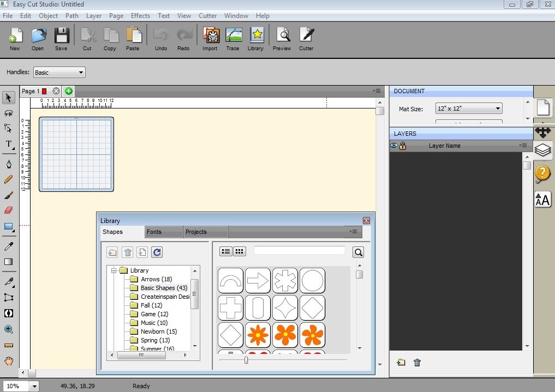Select the Brush tool
Image resolution: width=555 pixels, height=392 pixels.
(9, 195)
